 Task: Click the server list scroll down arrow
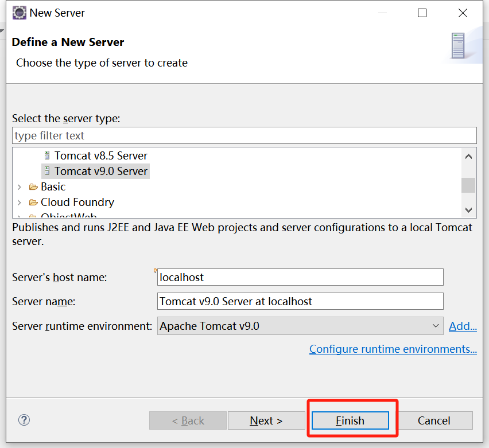coord(468,210)
